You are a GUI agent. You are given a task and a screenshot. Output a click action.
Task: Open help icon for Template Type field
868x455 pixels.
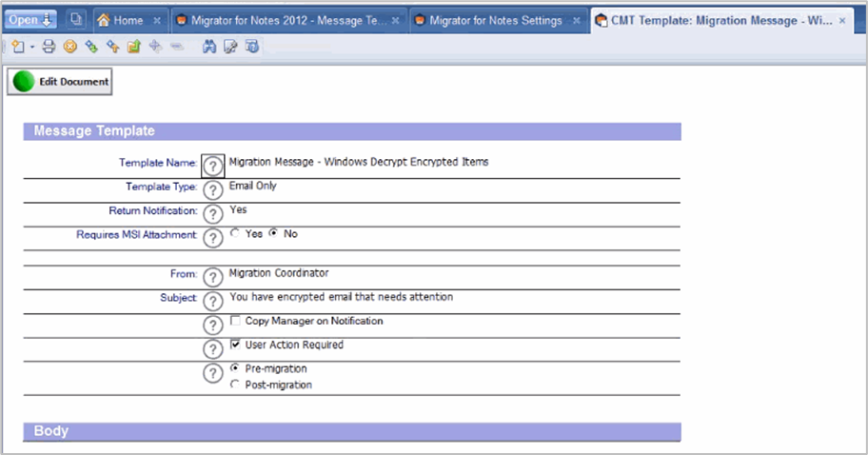(212, 189)
